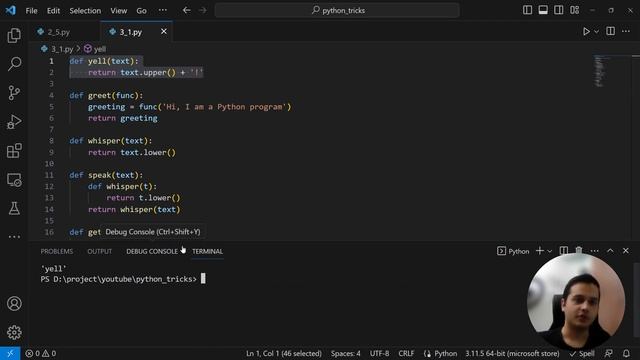Open notifications bell in status bar
Viewport: 640px width, 360px height.
(x=626, y=353)
